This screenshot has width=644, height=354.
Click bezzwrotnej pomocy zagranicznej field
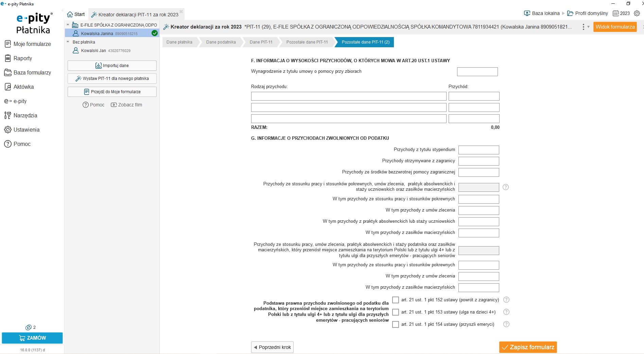(479, 172)
